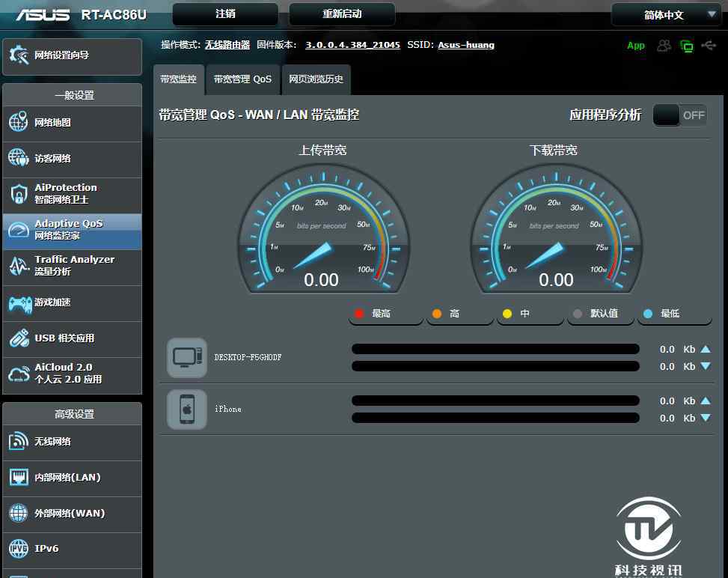Select the blue 最低 priority swatch
This screenshot has width=728, height=578.
pos(648,314)
